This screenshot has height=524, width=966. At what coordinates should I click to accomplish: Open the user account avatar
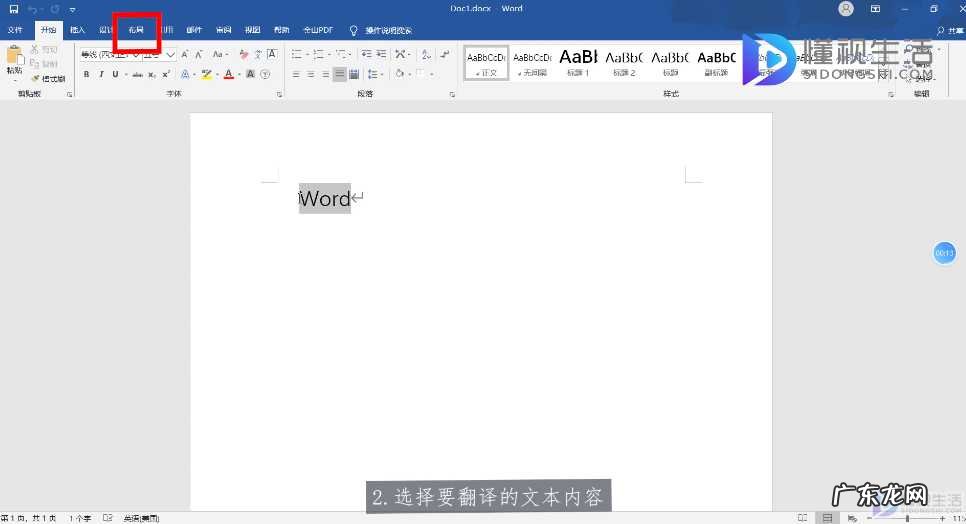pyautogui.click(x=846, y=9)
